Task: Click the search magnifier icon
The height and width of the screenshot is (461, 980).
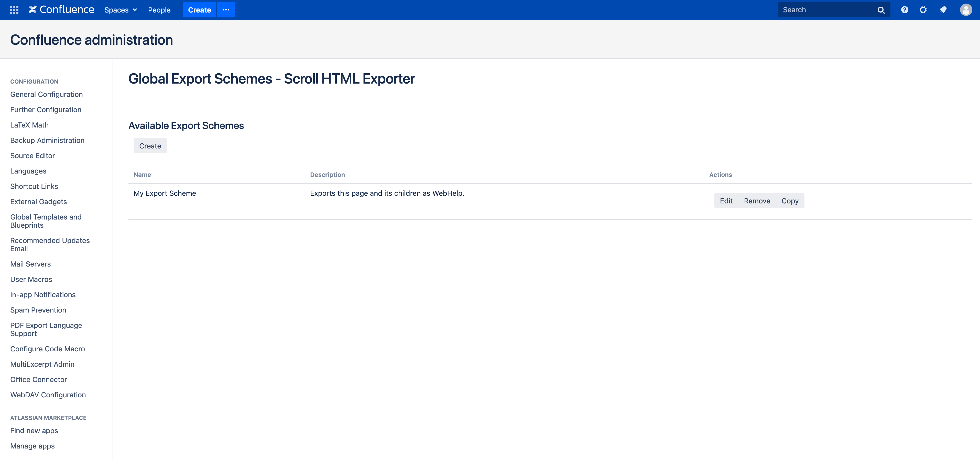Action: tap(881, 10)
